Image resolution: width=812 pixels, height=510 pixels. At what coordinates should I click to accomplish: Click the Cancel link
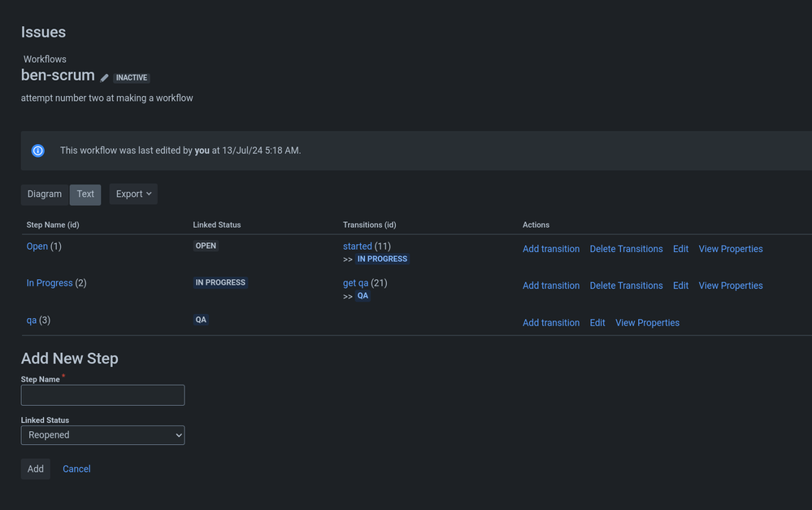coord(76,469)
